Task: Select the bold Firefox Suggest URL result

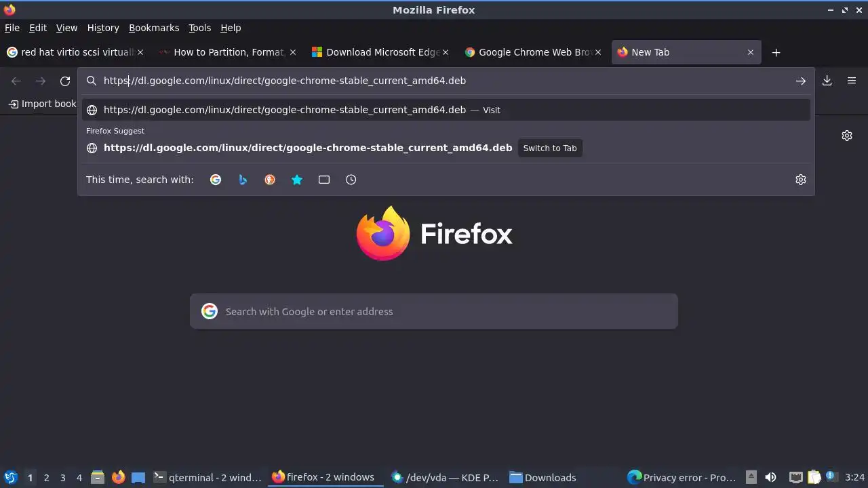Action: (308, 148)
